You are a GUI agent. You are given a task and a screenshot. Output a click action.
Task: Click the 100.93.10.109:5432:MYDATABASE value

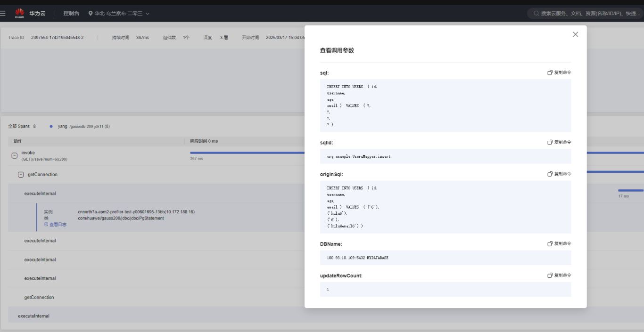point(358,258)
